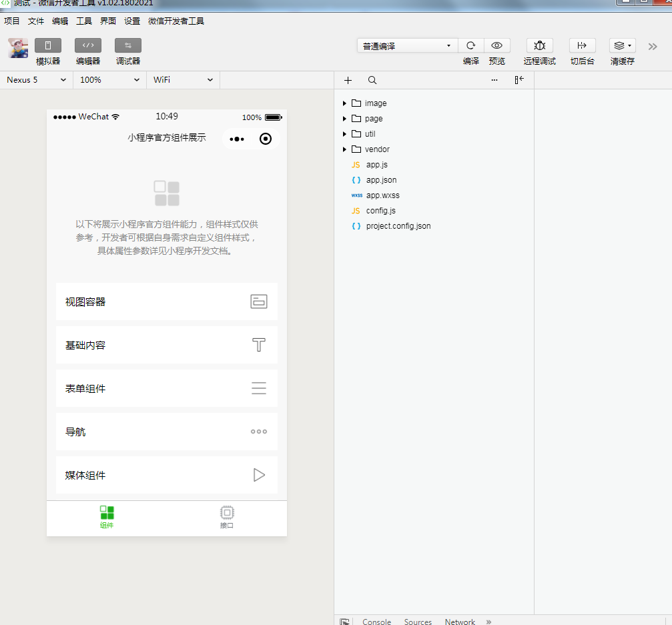The height and width of the screenshot is (625, 672).
Task: Toggle the debugger panel button
Action: 127,45
